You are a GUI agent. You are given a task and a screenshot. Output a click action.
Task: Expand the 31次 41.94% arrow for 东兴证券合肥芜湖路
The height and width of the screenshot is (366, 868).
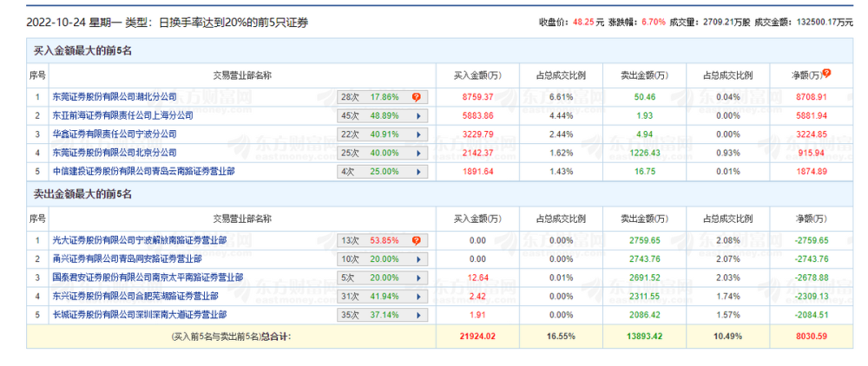[418, 297]
